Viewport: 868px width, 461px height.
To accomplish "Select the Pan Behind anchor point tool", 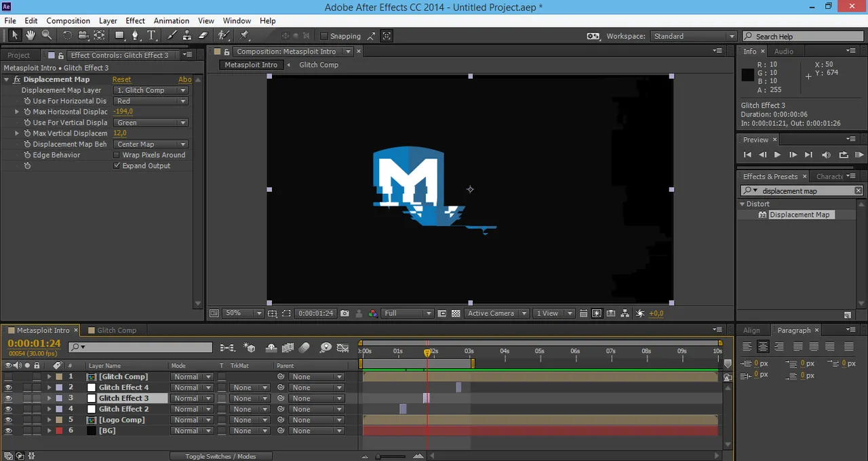I will (99, 35).
